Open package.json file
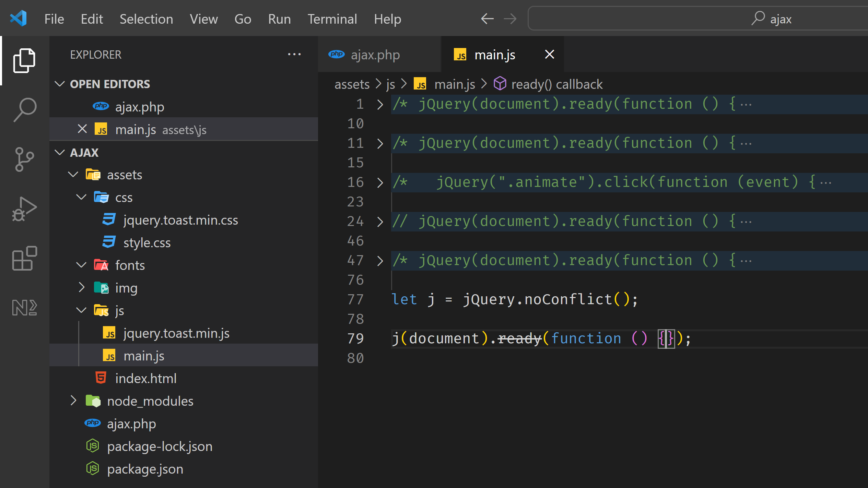Viewport: 868px width, 488px height. pyautogui.click(x=184, y=469)
